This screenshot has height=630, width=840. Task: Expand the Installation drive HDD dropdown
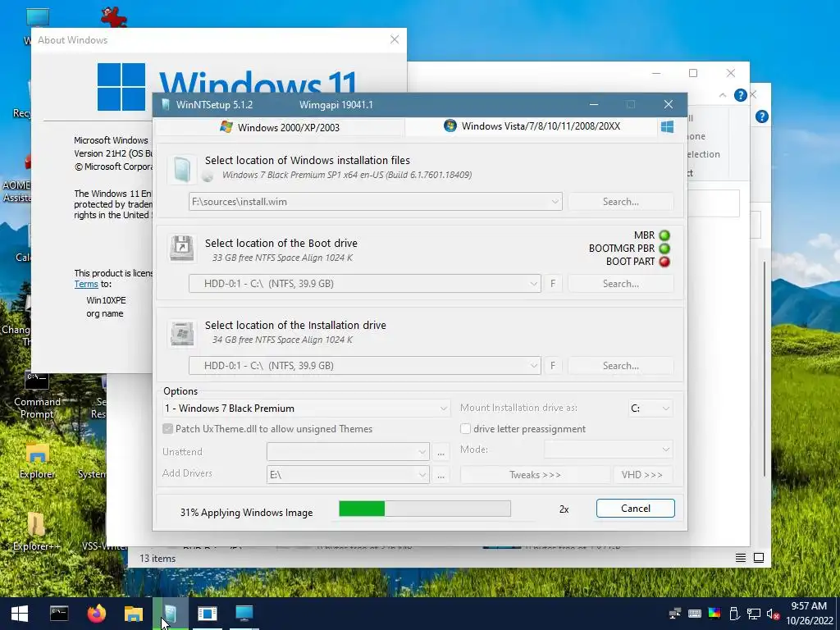pyautogui.click(x=533, y=366)
